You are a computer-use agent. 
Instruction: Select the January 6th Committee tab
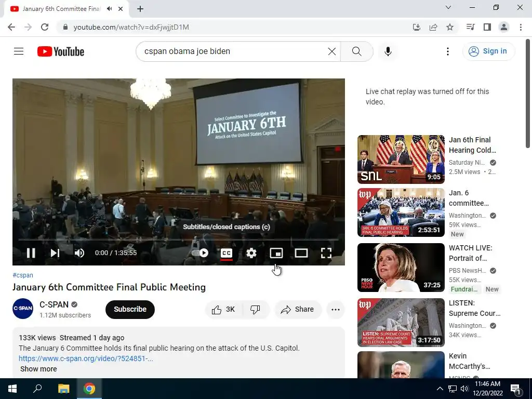[x=66, y=9]
